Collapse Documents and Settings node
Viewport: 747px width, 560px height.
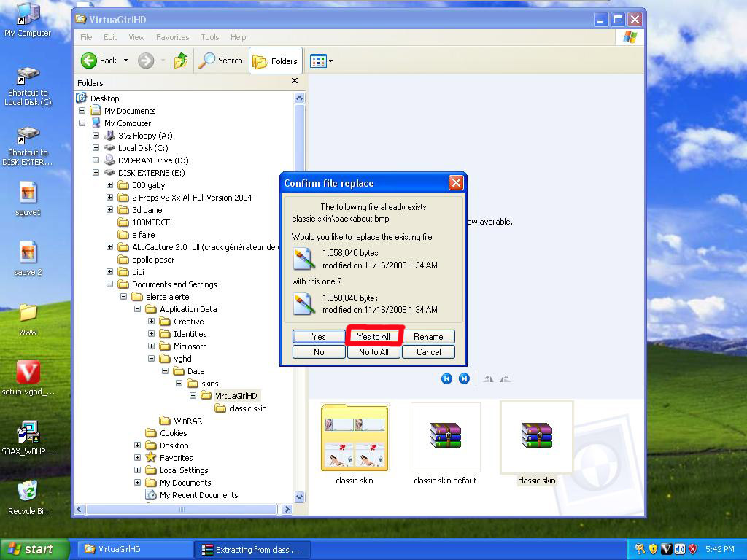(x=109, y=284)
